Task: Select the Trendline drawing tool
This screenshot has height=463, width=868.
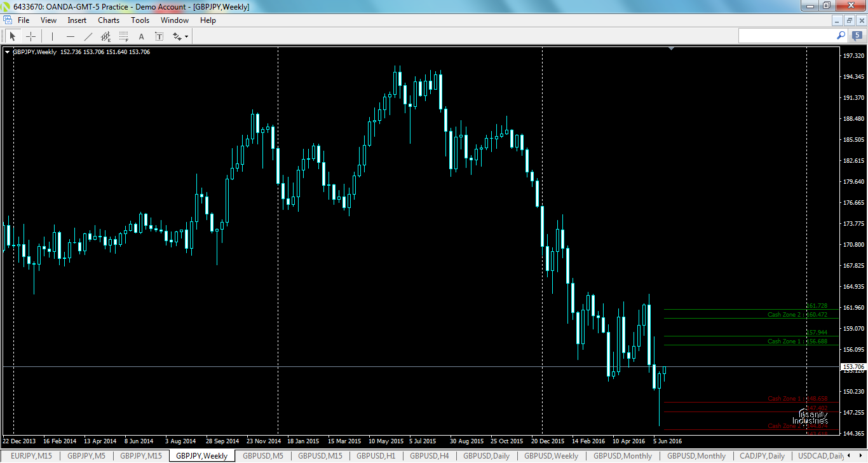Action: (x=88, y=36)
